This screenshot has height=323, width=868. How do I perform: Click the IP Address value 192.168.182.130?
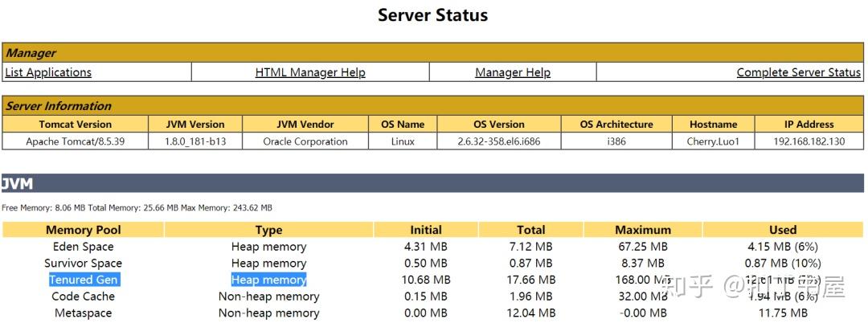[x=809, y=141]
